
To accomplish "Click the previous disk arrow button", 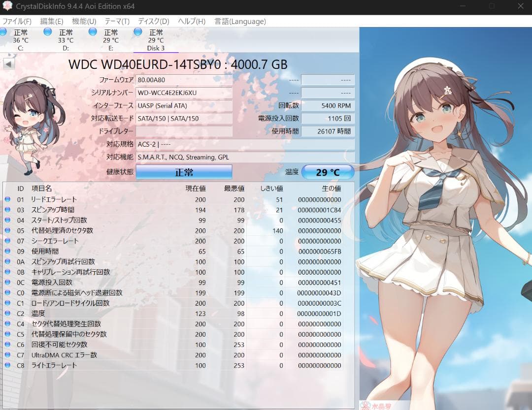I will click(x=9, y=64).
